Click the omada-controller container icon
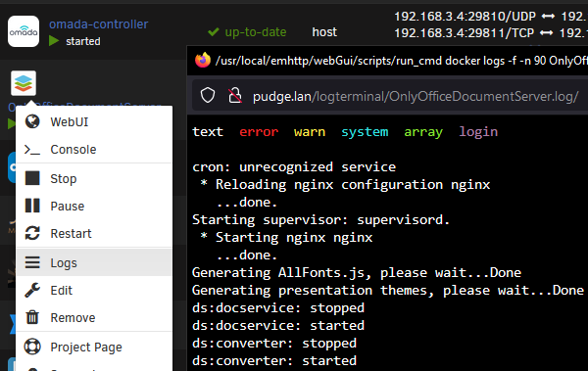This screenshot has height=371, width=588. click(x=24, y=31)
